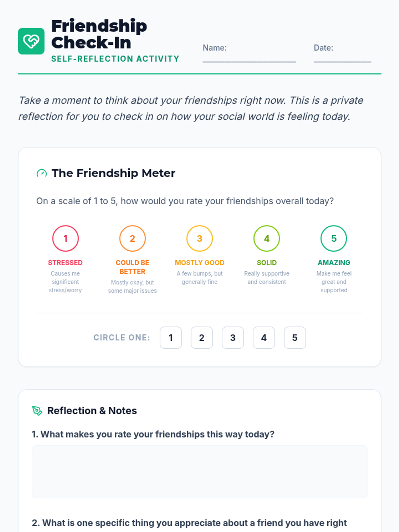
Task: Click the AMAZING rating label
Action: (x=333, y=263)
